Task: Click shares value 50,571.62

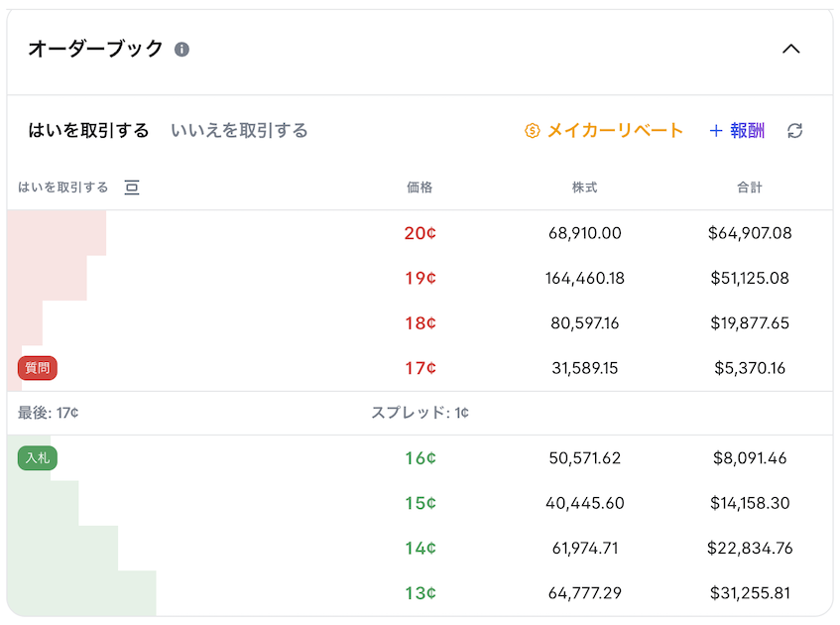Action: (x=584, y=458)
